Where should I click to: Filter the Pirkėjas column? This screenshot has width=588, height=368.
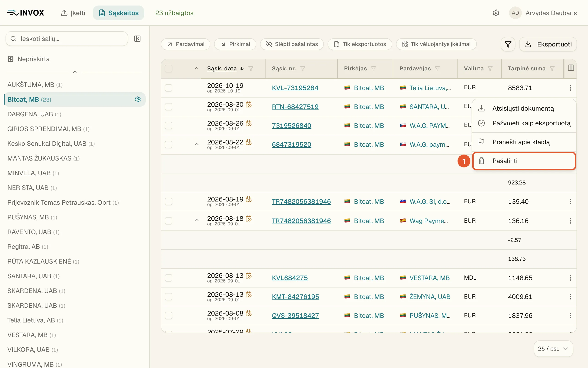(x=373, y=69)
